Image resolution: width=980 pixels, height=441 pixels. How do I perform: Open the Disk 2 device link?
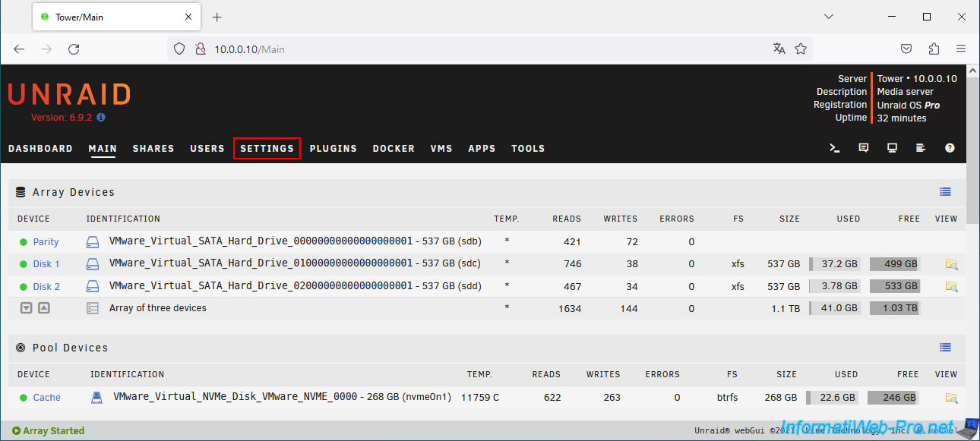(46, 287)
